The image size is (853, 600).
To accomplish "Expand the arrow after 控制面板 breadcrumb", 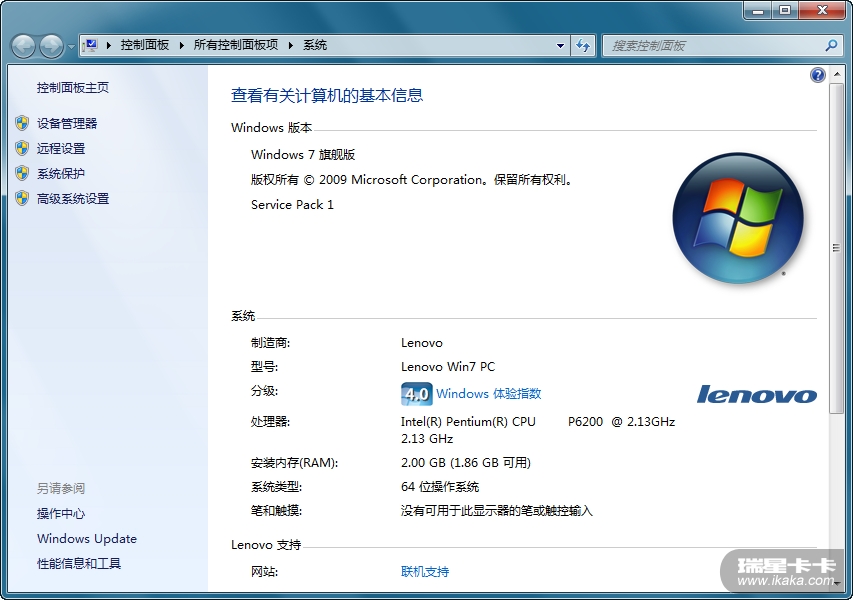I will pyautogui.click(x=182, y=45).
